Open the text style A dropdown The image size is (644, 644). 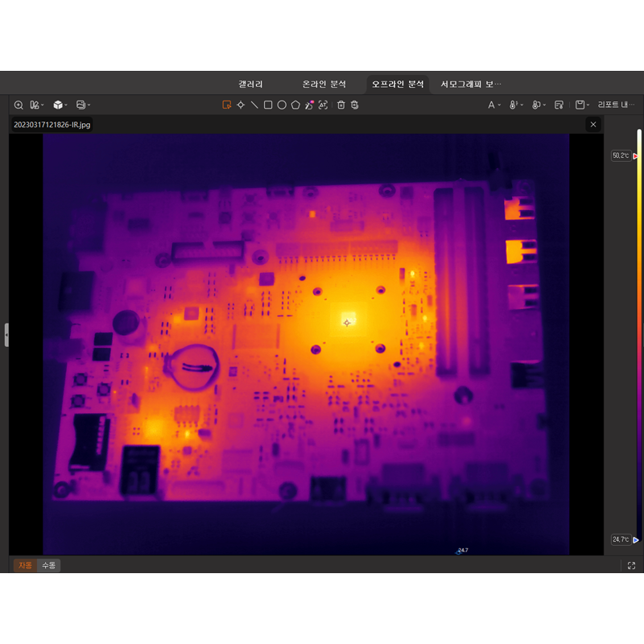tap(493, 105)
